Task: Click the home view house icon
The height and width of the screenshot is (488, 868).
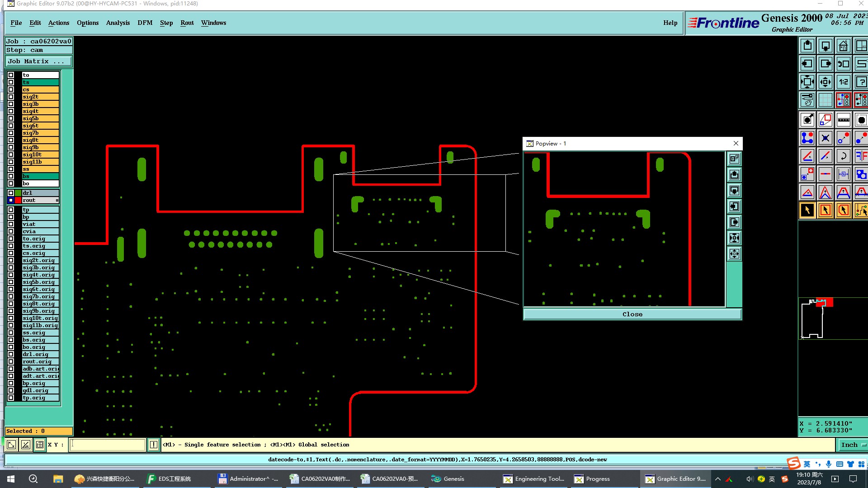Action: [x=844, y=46]
